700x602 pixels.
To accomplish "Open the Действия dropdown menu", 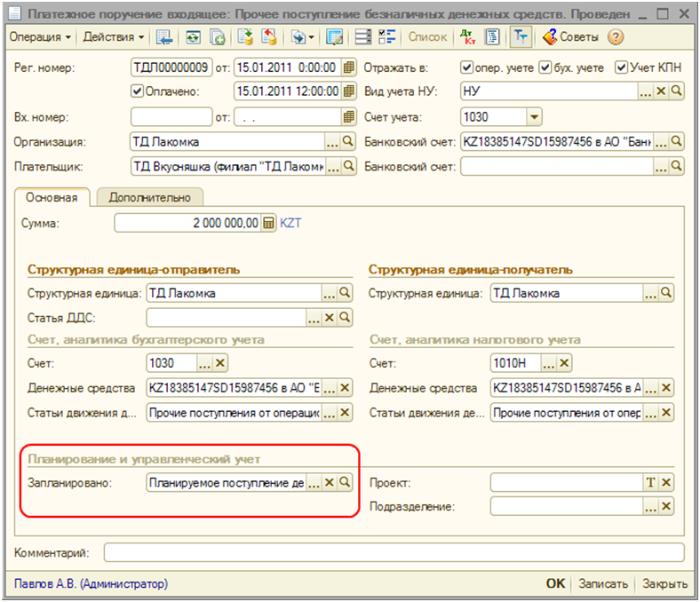I will click(113, 37).
